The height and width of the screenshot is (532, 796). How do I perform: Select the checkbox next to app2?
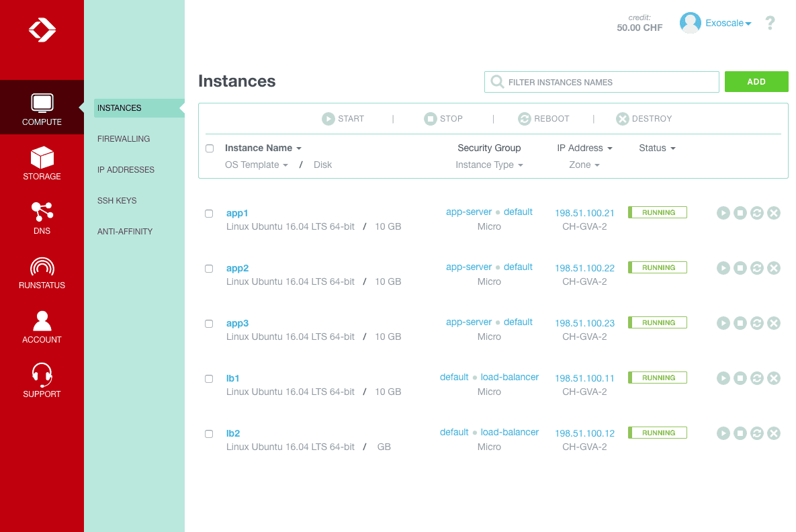pos(209,268)
